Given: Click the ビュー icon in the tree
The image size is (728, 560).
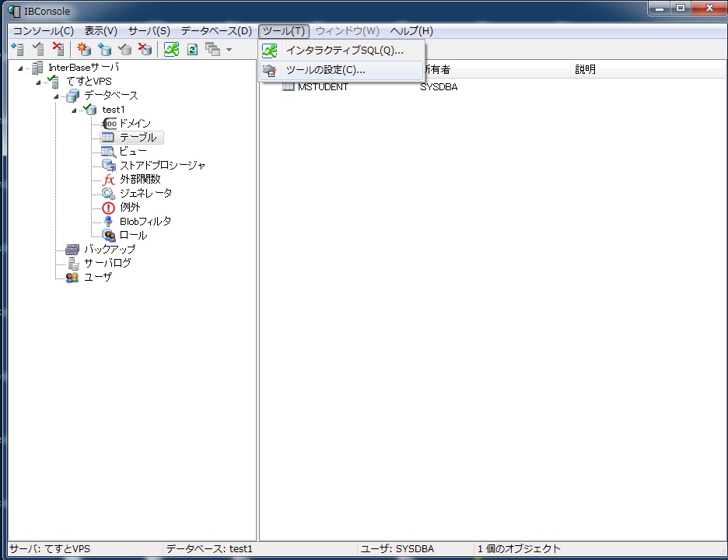Looking at the screenshot, I should [108, 152].
